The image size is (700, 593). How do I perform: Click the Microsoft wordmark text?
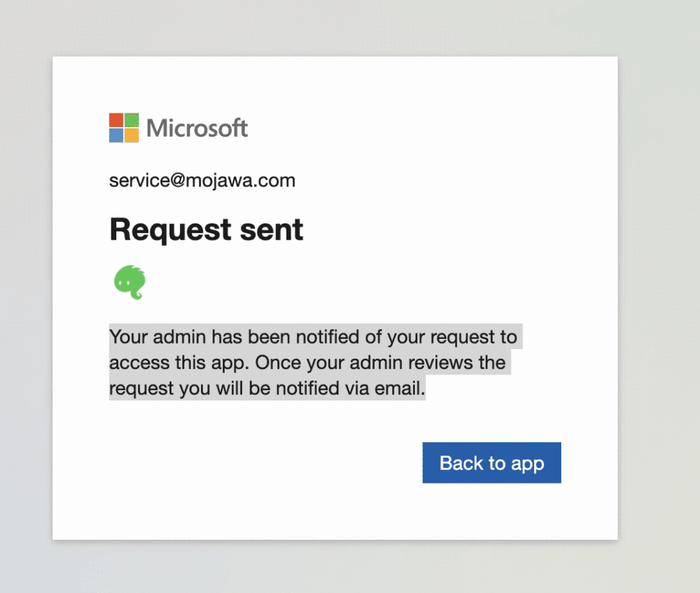(197, 128)
